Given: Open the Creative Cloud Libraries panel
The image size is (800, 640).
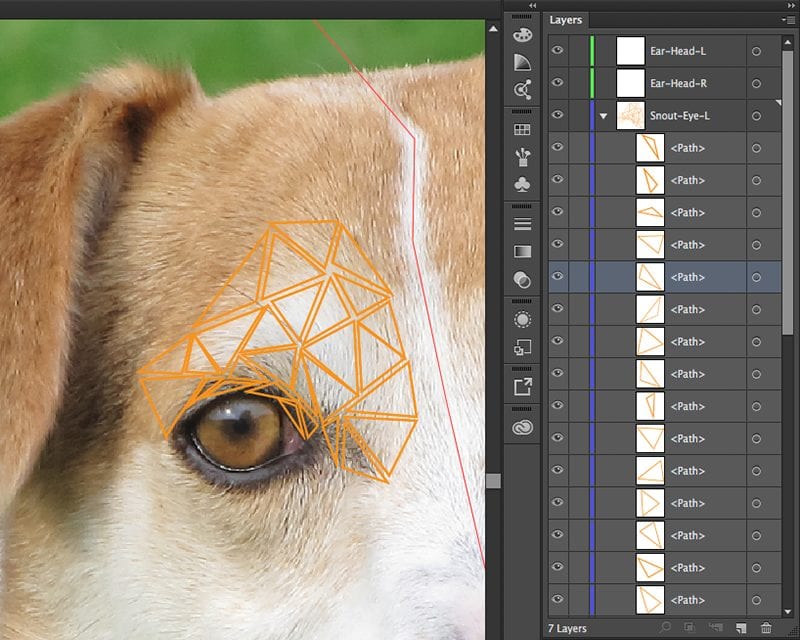Looking at the screenshot, I should [x=522, y=427].
